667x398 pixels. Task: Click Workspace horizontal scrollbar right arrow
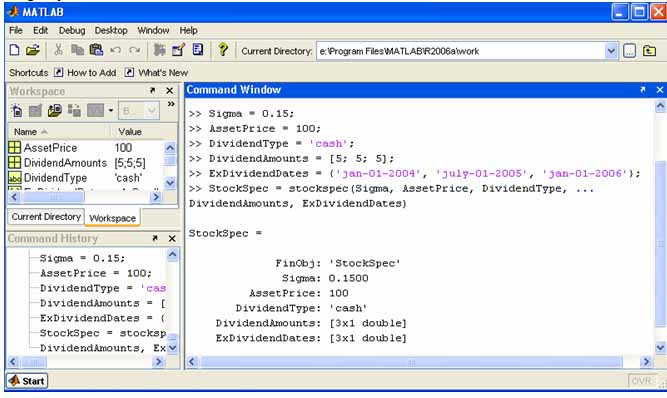[x=156, y=197]
